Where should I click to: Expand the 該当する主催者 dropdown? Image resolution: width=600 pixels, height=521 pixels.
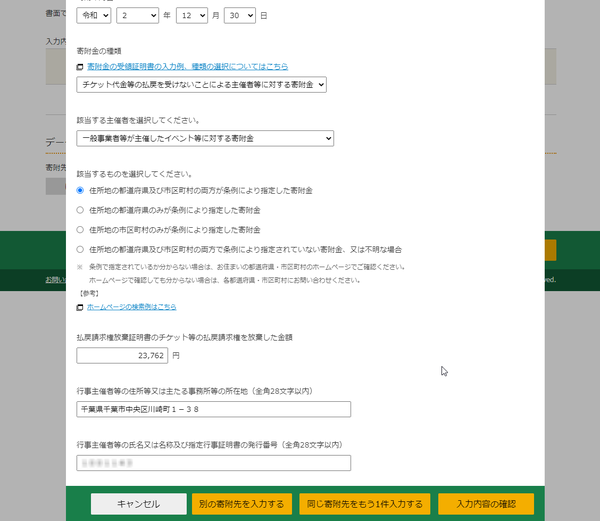point(205,138)
